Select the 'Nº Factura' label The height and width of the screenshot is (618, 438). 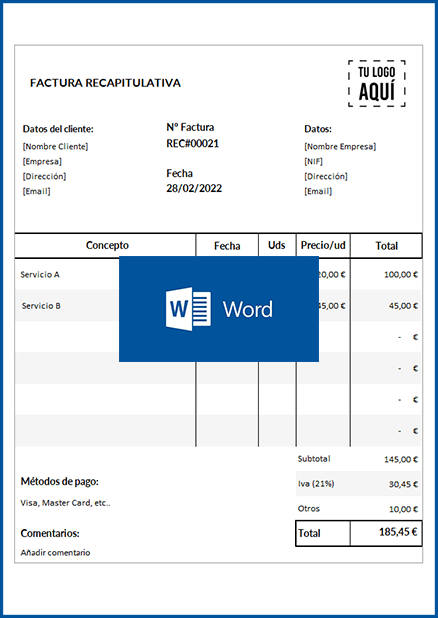pos(190,127)
